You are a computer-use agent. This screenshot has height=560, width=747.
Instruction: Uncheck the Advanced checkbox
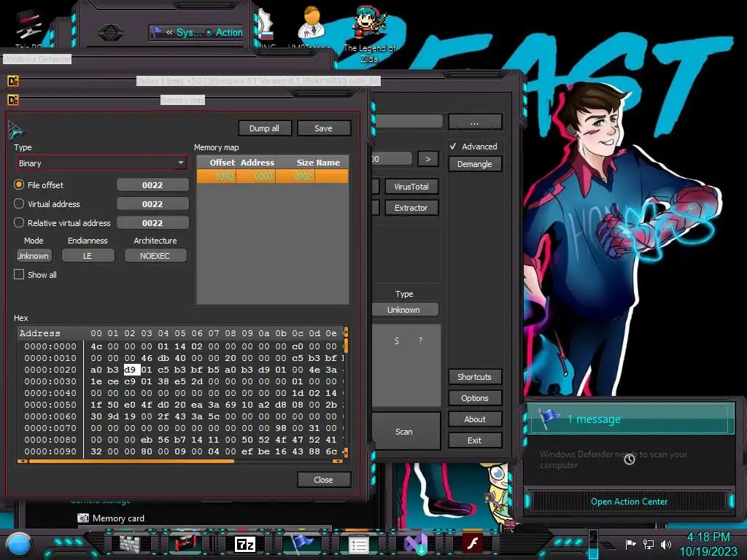pos(453,146)
